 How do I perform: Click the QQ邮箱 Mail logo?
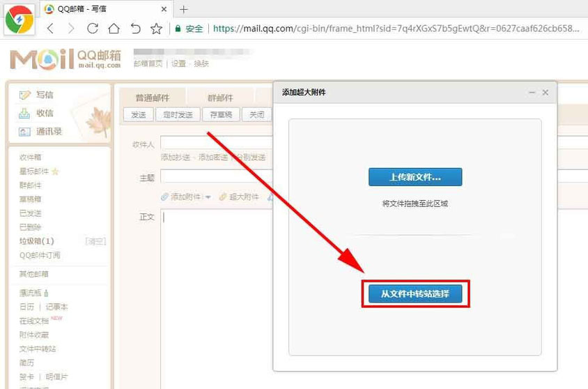[x=65, y=59]
